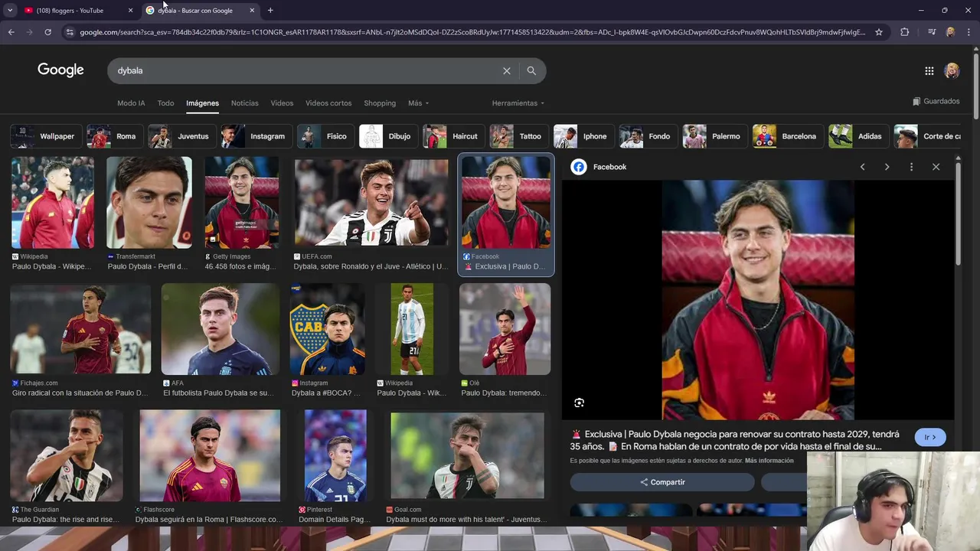Open the AFA Dybala thumbnail

(x=220, y=329)
